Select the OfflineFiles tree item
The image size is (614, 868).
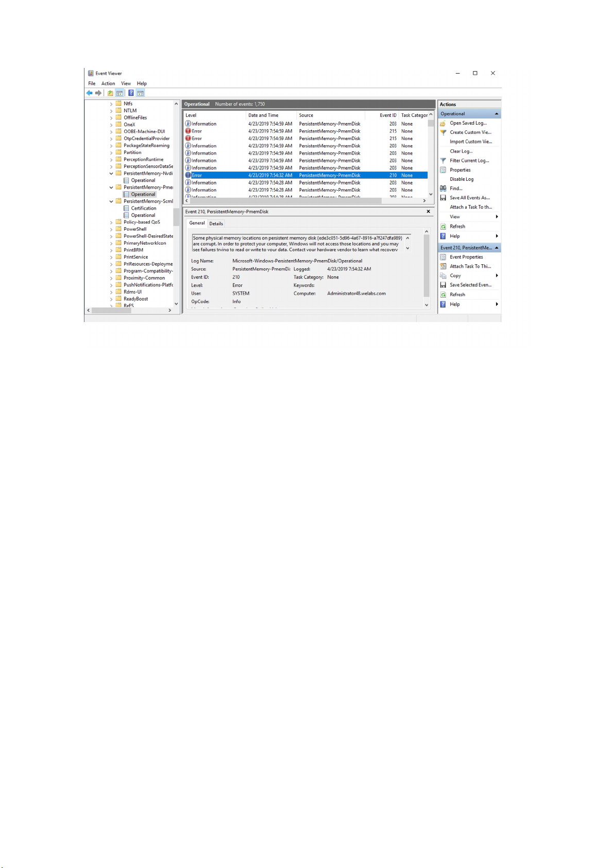[135, 118]
